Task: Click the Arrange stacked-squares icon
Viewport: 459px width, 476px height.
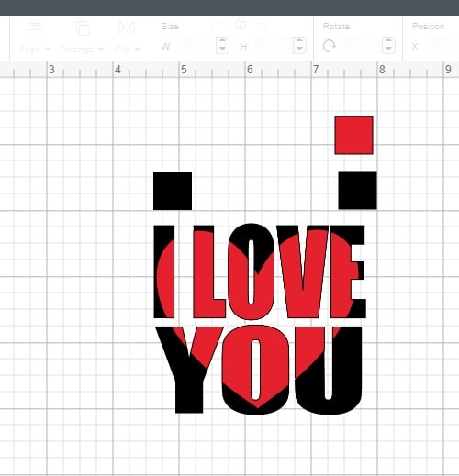Action: click(x=83, y=28)
